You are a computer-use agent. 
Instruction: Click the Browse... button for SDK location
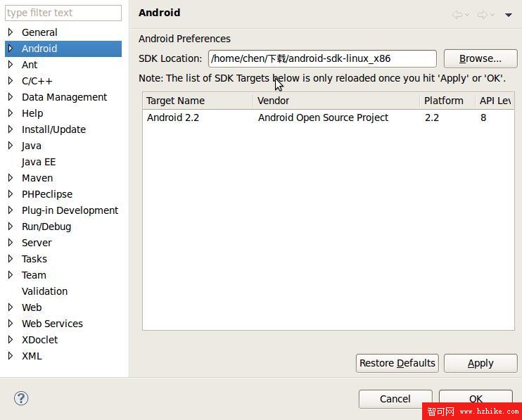(x=480, y=58)
